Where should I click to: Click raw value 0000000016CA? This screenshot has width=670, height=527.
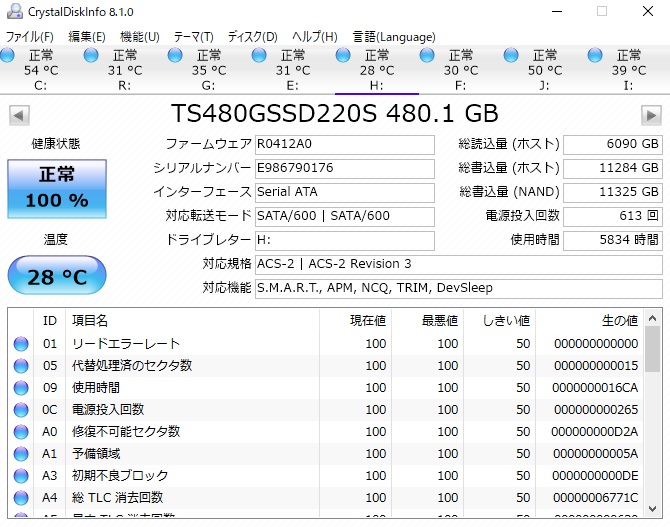pos(595,388)
